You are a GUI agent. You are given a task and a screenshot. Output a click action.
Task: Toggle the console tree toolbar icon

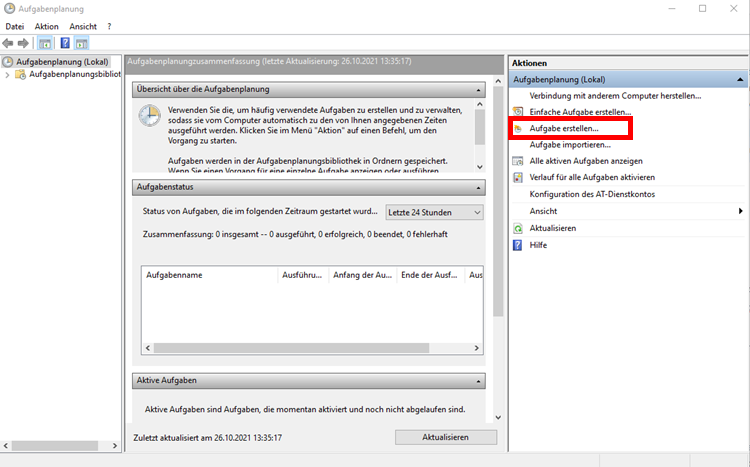pyautogui.click(x=45, y=43)
